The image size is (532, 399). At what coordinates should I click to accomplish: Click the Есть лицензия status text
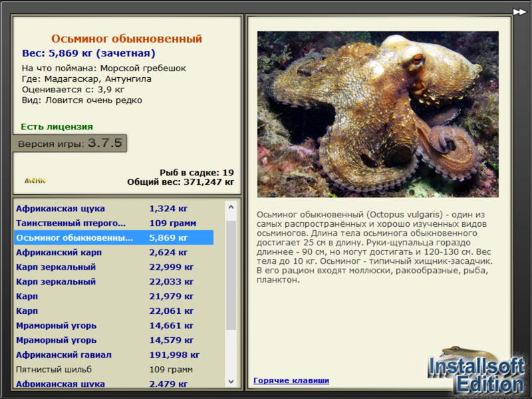tap(57, 126)
